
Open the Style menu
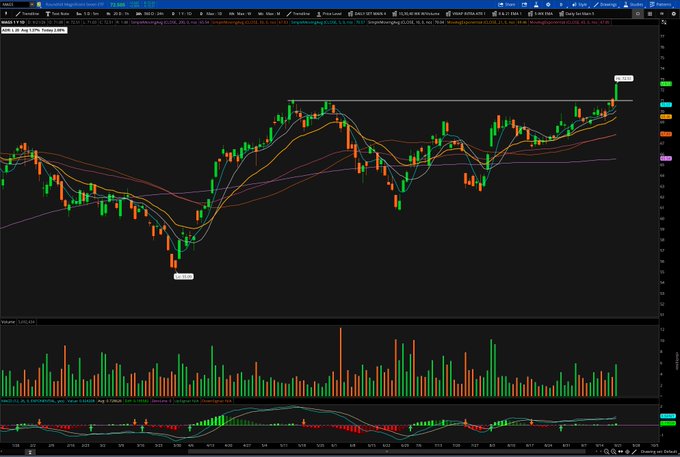[579, 4]
